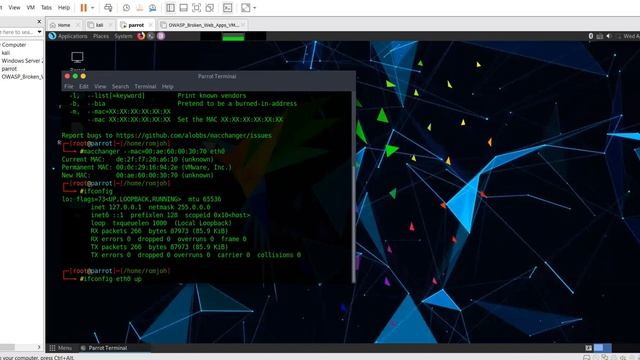Click the network tray icon
The width and height of the screenshot is (640, 360).
coord(600,36)
